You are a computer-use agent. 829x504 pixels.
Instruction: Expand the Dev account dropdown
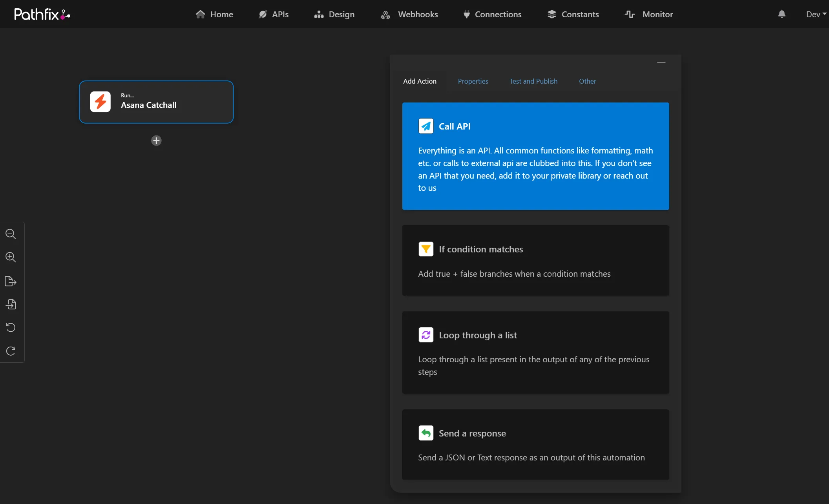[x=816, y=14]
